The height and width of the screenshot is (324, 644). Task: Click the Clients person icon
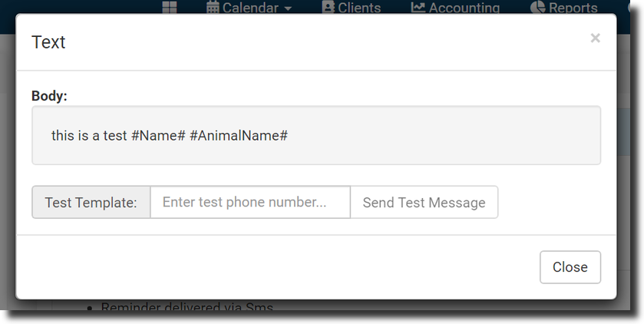328,8
